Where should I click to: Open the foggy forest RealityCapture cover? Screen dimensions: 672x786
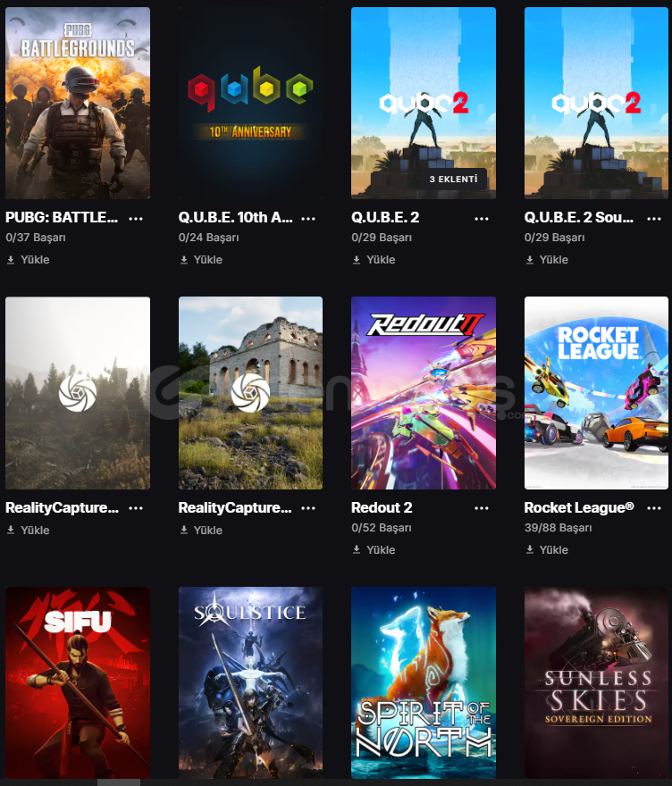[x=78, y=393]
